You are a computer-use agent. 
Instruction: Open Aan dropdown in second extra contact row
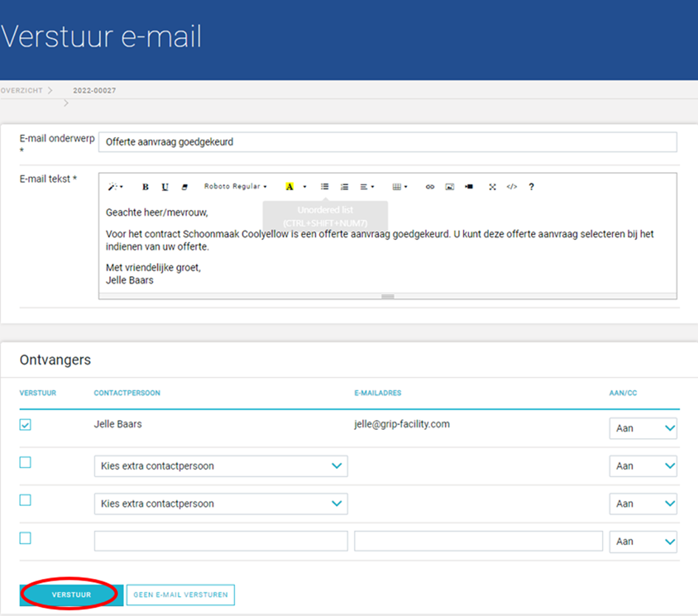(x=643, y=504)
